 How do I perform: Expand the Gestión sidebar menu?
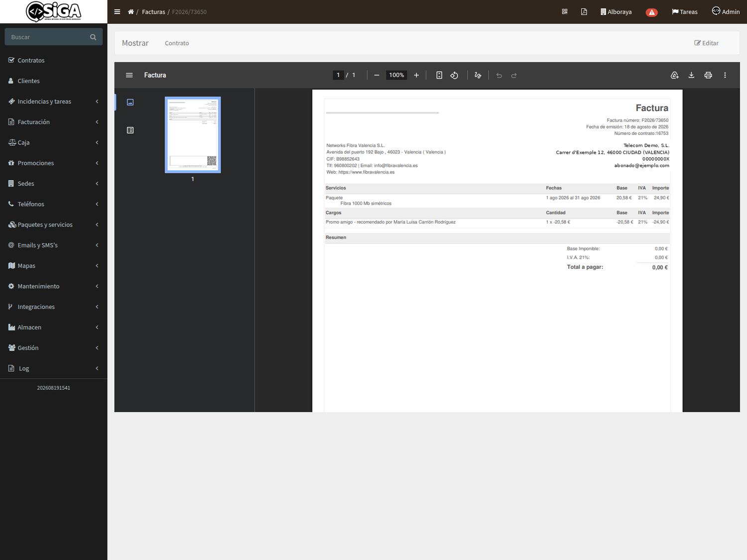(54, 348)
